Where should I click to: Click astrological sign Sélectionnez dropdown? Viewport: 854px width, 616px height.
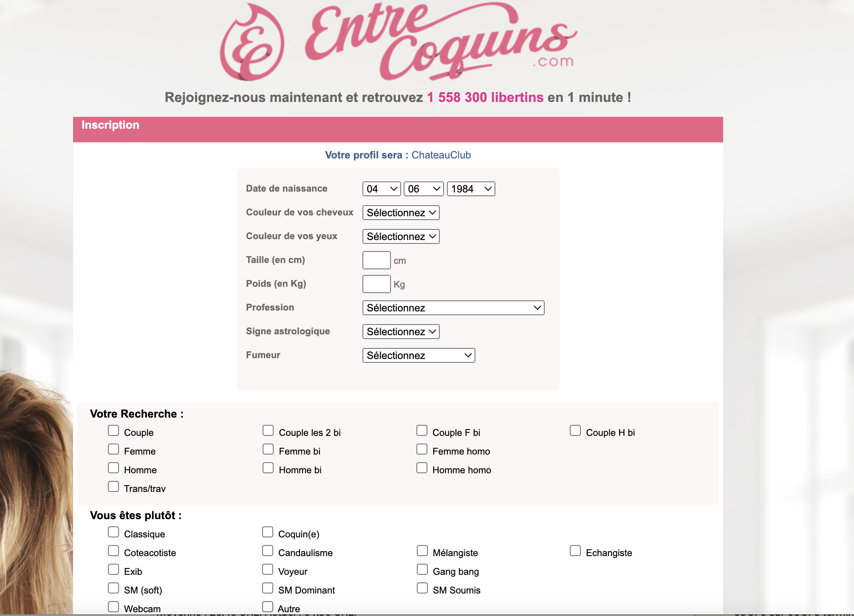[x=401, y=331]
